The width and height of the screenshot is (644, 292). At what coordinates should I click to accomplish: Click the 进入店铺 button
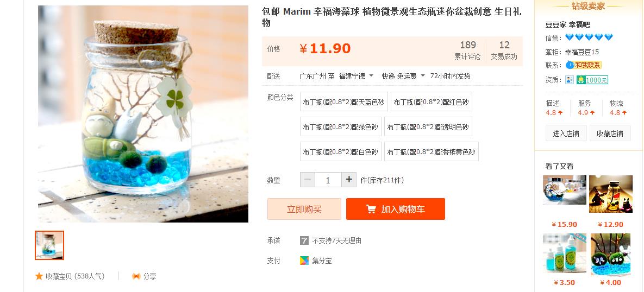click(x=566, y=134)
